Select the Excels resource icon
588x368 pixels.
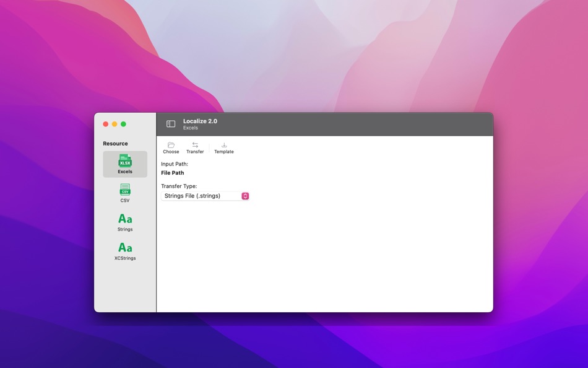pos(124,162)
